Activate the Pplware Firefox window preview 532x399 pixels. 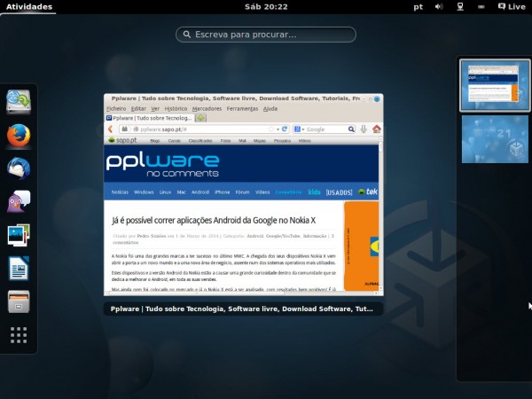pos(244,195)
